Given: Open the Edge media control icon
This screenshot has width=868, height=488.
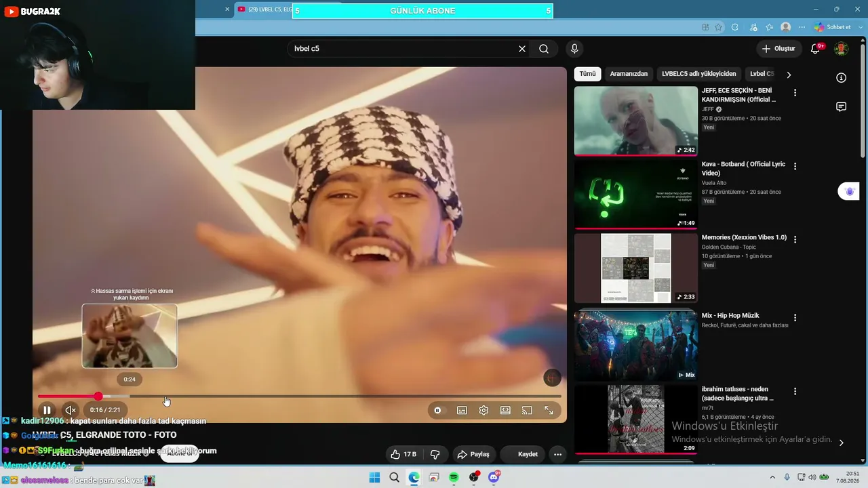Looking at the screenshot, I should coord(753,27).
